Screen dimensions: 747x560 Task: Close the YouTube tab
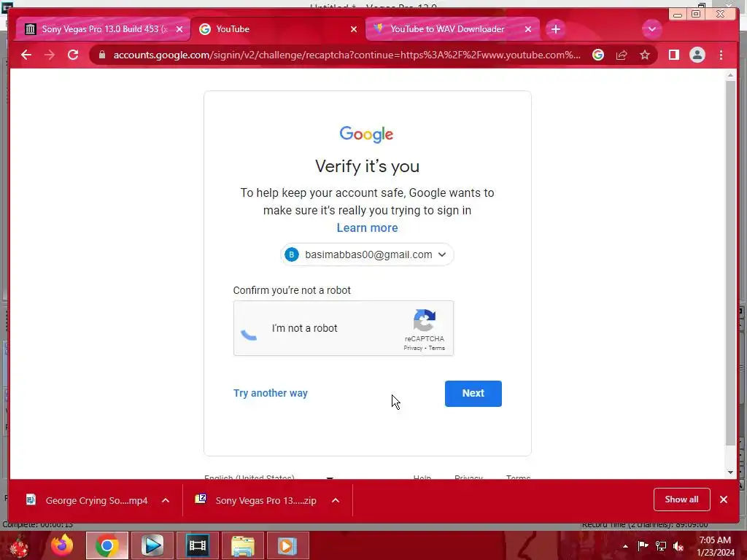pos(354,29)
